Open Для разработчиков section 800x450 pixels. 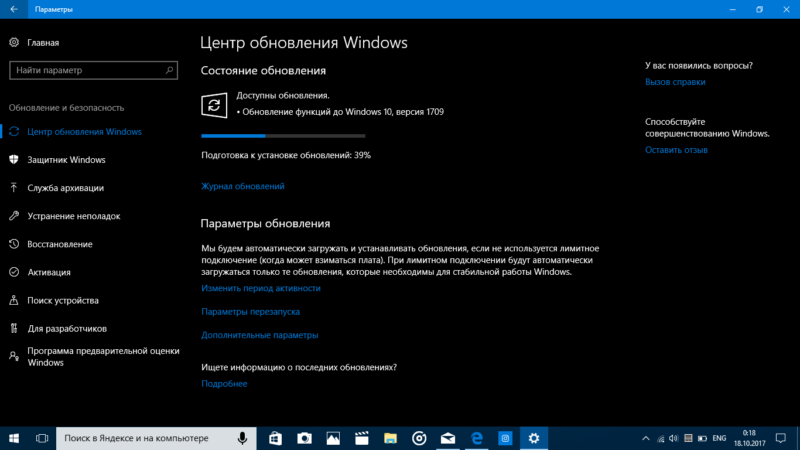pos(67,328)
